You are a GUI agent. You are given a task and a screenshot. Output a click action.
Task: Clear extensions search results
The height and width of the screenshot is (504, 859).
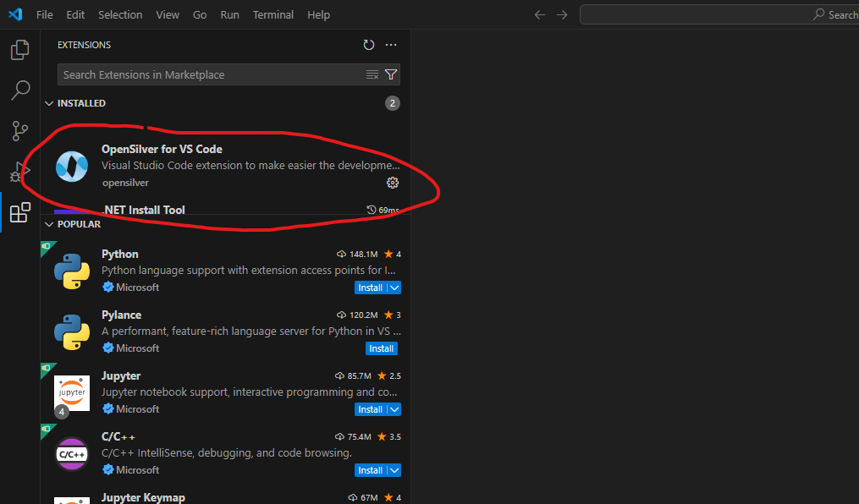[372, 74]
